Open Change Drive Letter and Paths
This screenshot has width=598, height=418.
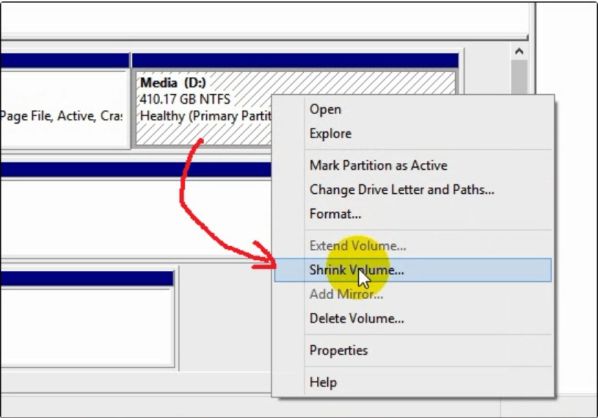[413, 190]
